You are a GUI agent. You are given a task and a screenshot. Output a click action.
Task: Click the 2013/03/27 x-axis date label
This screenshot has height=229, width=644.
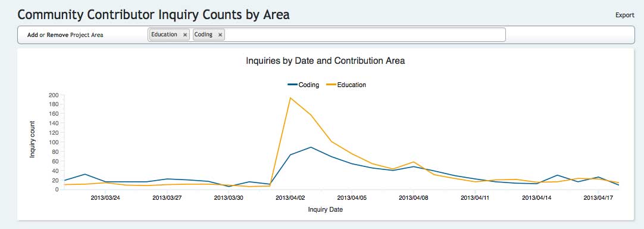167,198
